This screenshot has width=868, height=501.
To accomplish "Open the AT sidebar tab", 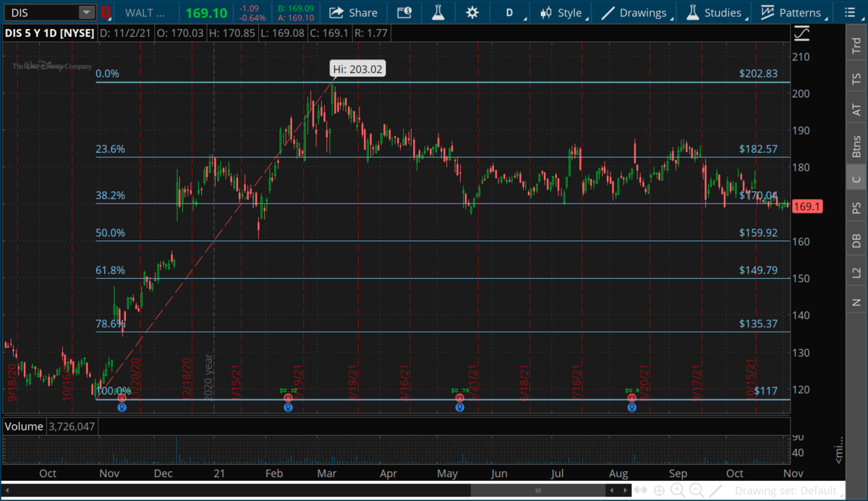I will (856, 110).
